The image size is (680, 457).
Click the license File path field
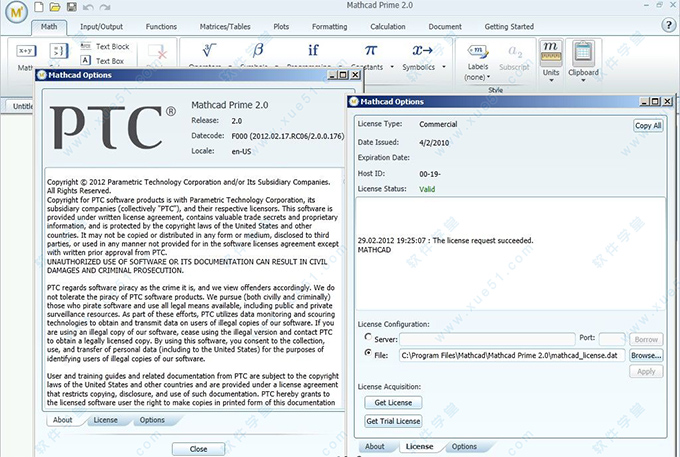click(512, 356)
